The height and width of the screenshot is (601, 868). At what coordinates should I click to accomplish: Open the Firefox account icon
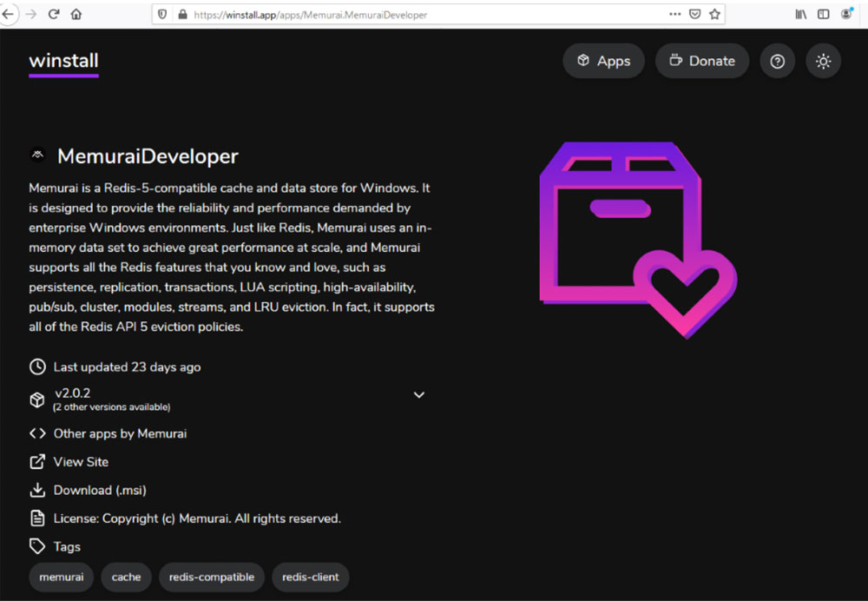846,14
